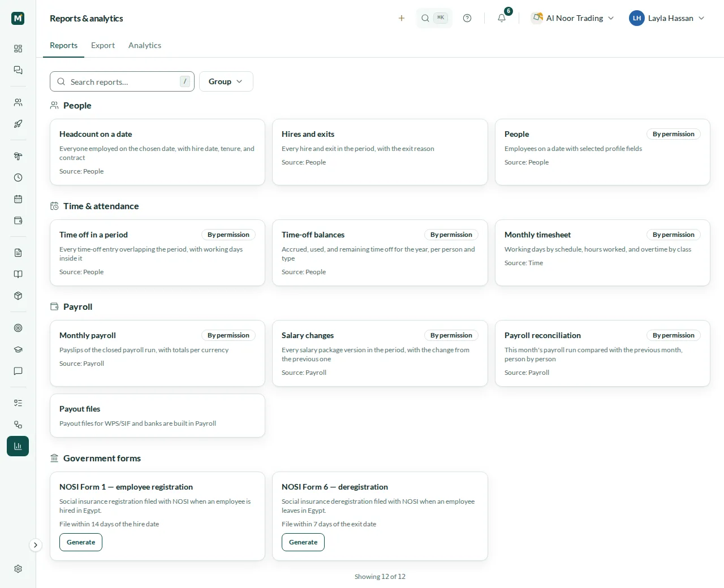Viewport: 724px width, 588px height.
Task: Open the Hires and exits report card
Action: [380, 152]
